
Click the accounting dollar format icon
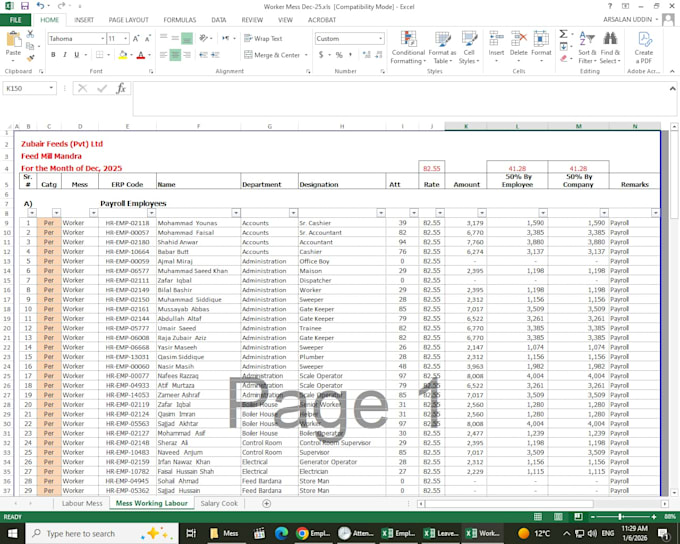321,55
